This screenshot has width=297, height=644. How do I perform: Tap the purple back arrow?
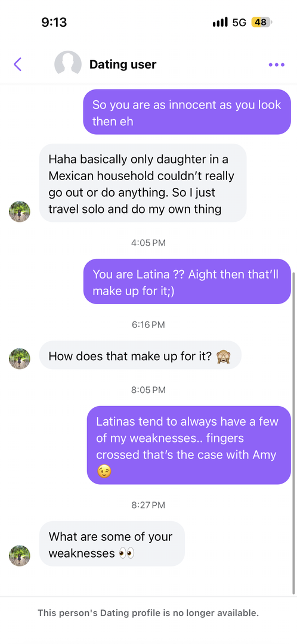pos(17,64)
